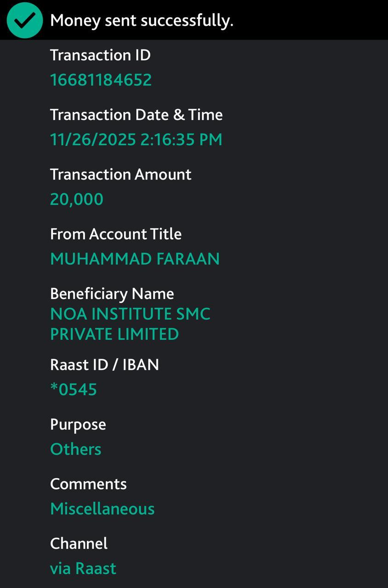The image size is (388, 588).
Task: Click the Transaction ID label
Action: pos(100,55)
